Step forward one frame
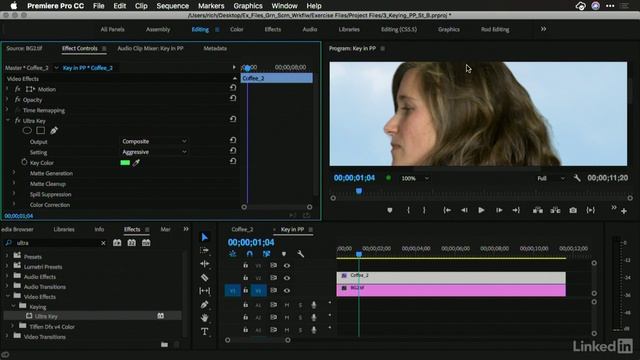This screenshot has height=360, width=640. coord(499,210)
